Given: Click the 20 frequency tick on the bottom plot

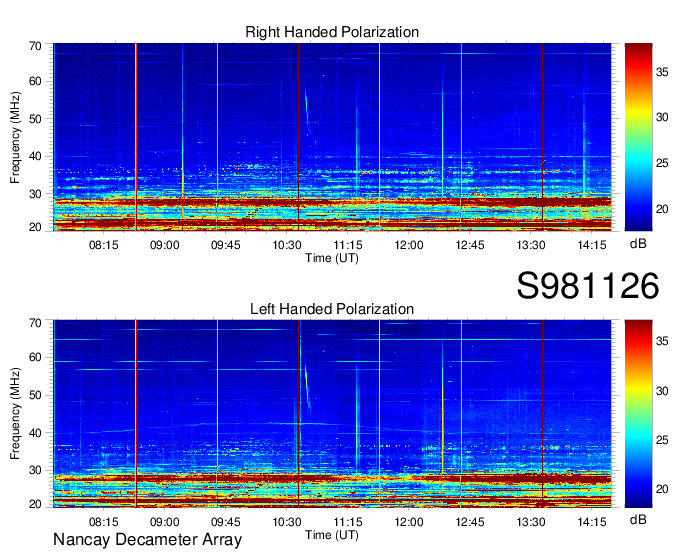Looking at the screenshot, I should [x=35, y=504].
